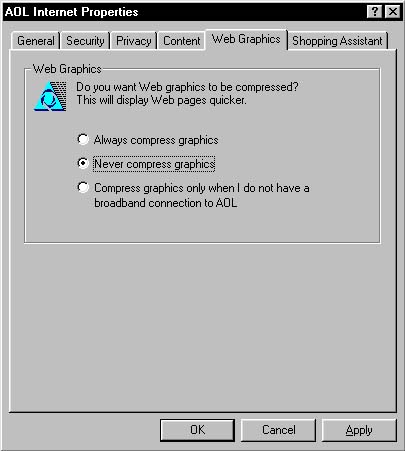The width and height of the screenshot is (405, 451).
Task: Open the Security tab
Action: 85,41
